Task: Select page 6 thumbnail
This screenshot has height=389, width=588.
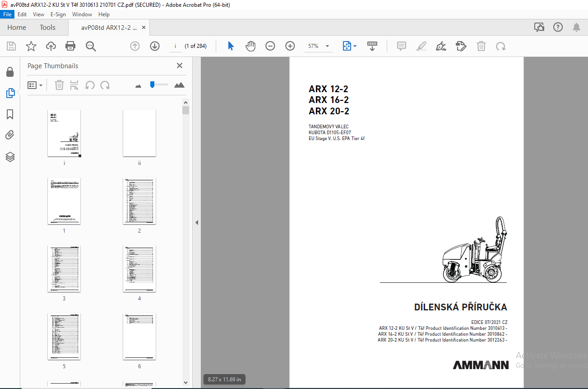Action: click(139, 337)
